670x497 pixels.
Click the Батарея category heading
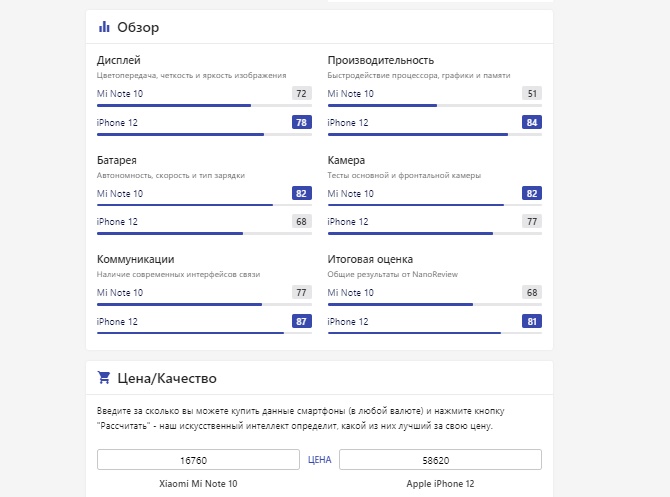(117, 160)
